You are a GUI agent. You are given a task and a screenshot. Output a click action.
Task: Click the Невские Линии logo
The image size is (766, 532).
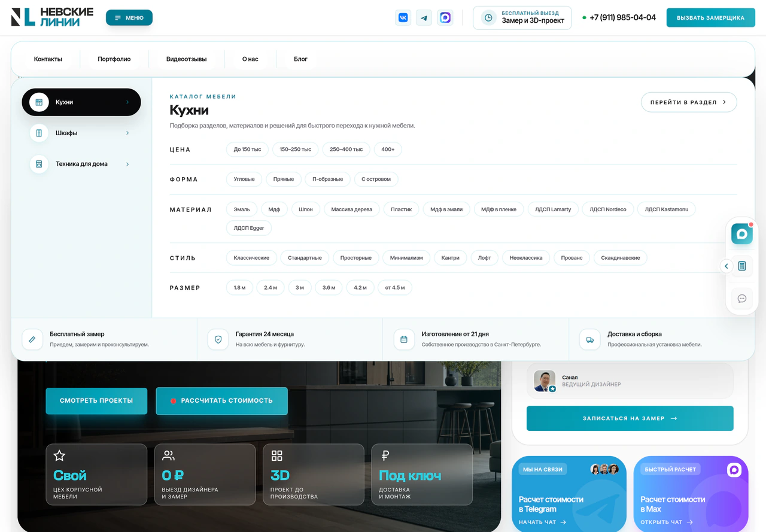pos(52,17)
